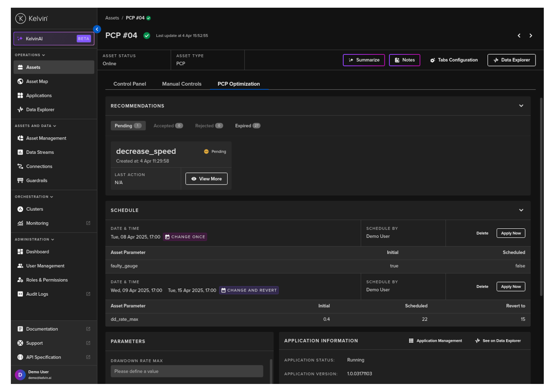Open Audit Logs external link
The width and height of the screenshot is (555, 392).
point(37,294)
